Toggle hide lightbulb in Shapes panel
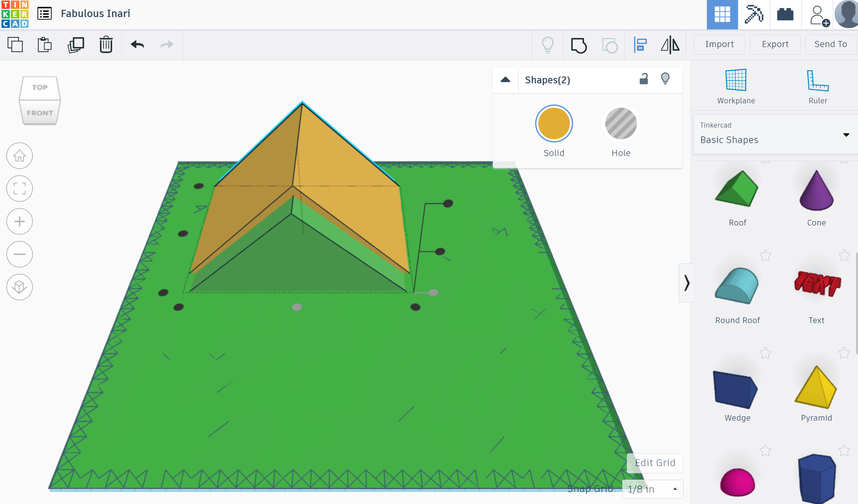Image resolution: width=858 pixels, height=504 pixels. tap(665, 79)
